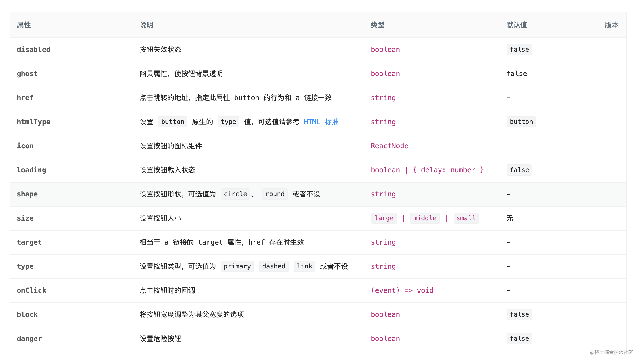Click the ReactNode type in icon row
Screen dimensions: 642x364
pos(389,146)
